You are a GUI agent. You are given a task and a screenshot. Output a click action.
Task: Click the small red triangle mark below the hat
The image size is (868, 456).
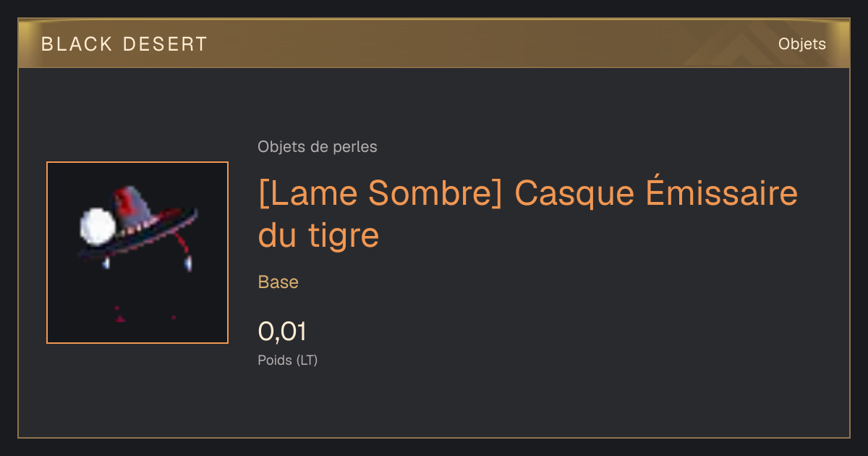(120, 318)
